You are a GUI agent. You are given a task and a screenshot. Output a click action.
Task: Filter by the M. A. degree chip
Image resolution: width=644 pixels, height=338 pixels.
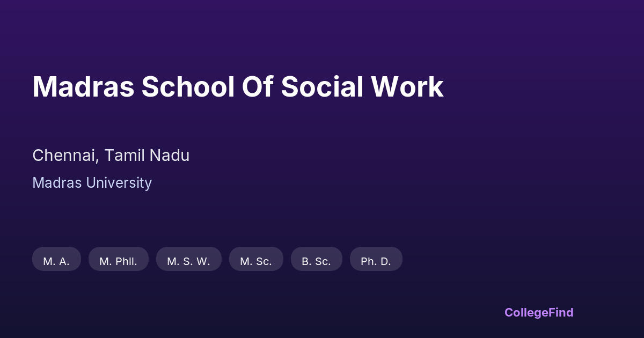[x=56, y=261]
